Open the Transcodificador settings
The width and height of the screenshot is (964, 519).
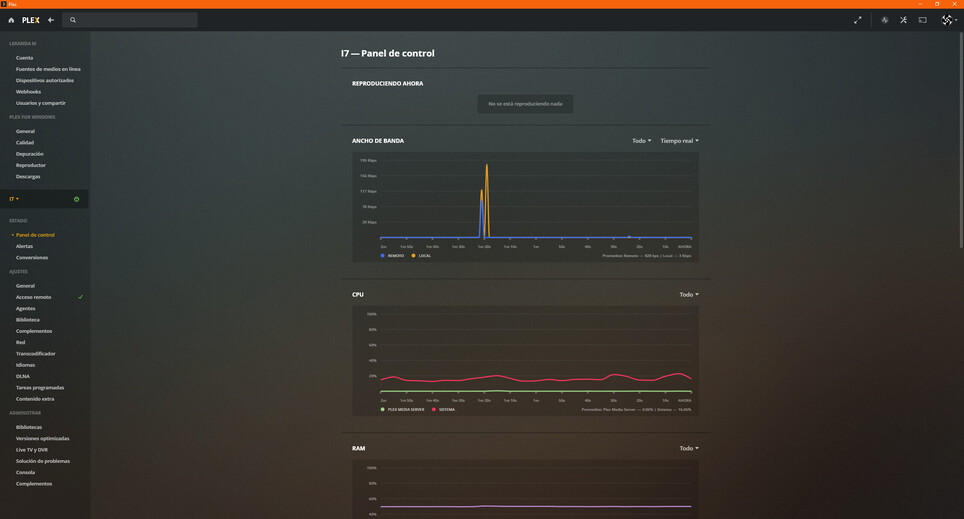point(36,354)
